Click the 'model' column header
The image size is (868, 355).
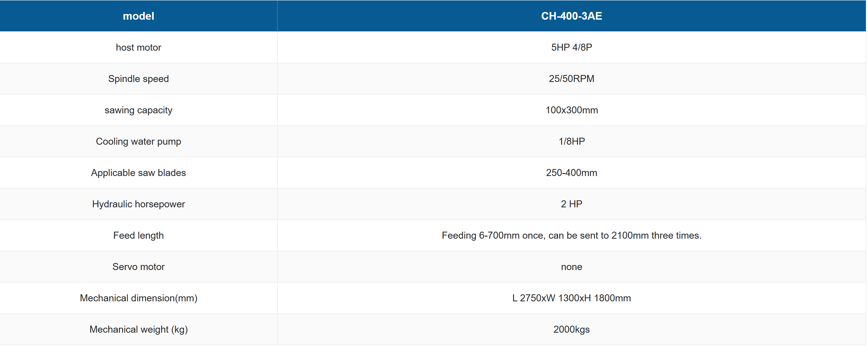[x=138, y=16]
